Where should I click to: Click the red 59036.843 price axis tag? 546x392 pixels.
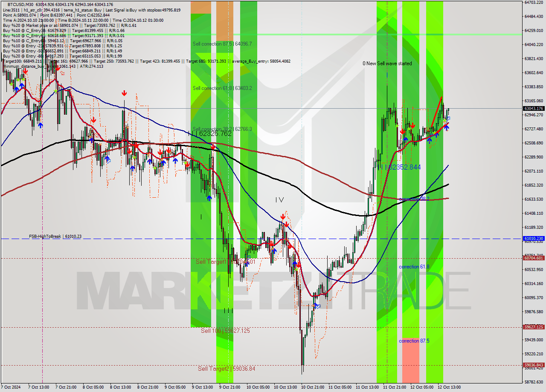[534, 365]
